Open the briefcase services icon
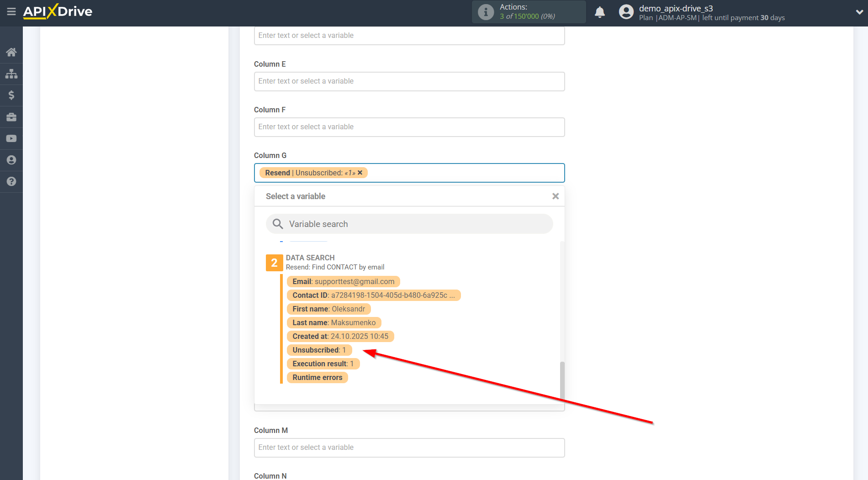 point(11,117)
